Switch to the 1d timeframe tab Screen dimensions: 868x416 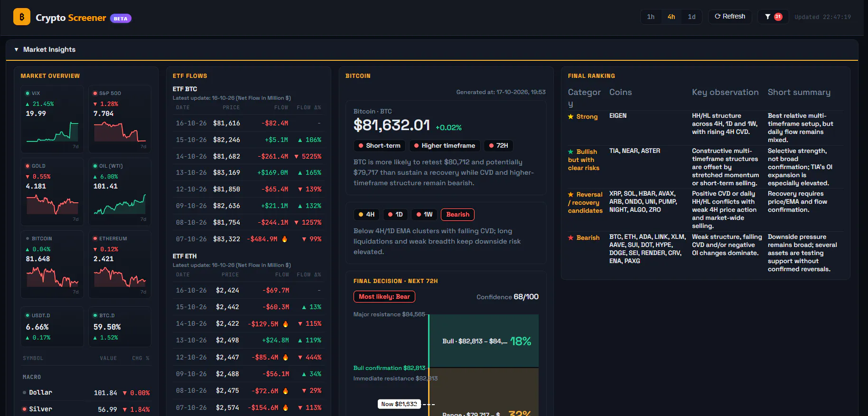click(x=691, y=17)
